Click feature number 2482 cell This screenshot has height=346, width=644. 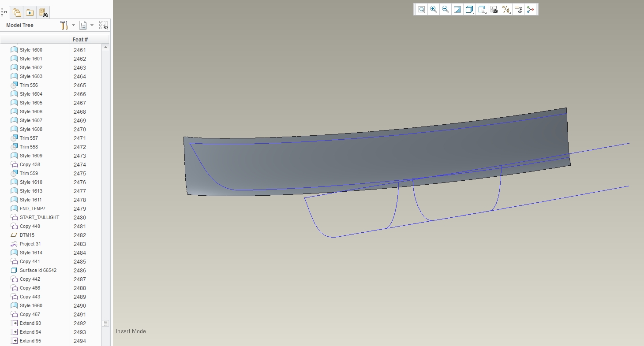pyautogui.click(x=80, y=235)
